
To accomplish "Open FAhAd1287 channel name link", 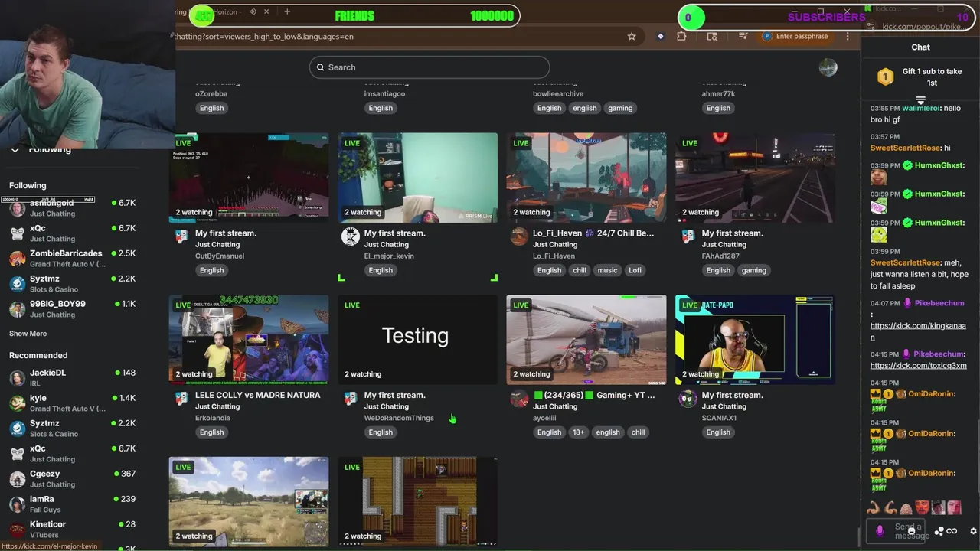I will point(721,256).
